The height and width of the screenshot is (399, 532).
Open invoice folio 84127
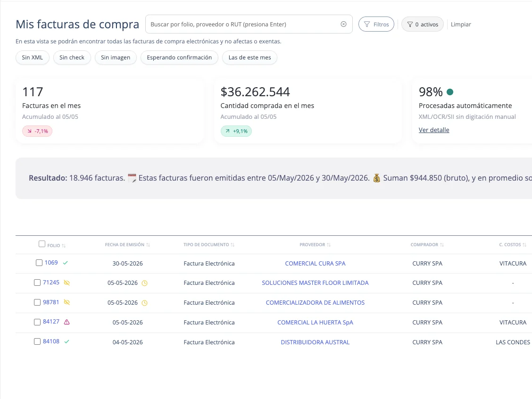51,322
